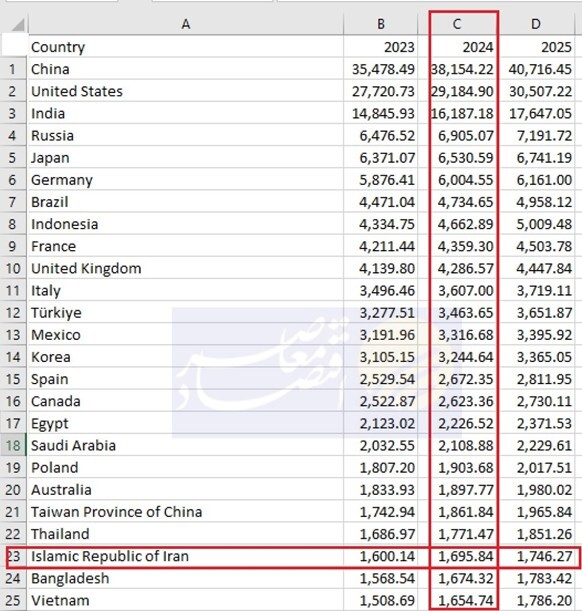Image resolution: width=582 pixels, height=611 pixels.
Task: Select the Saudi Arabia cell
Action: pyautogui.click(x=186, y=445)
